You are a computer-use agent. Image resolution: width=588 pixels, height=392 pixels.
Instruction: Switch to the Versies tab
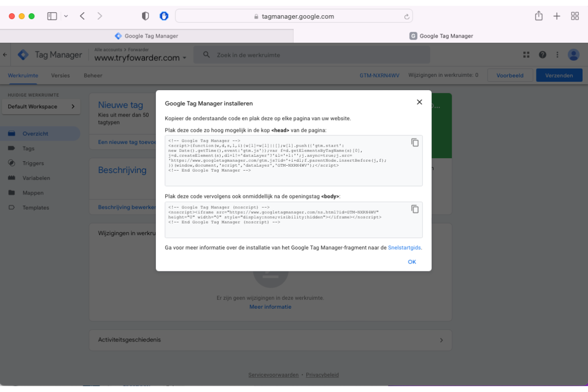(x=61, y=75)
